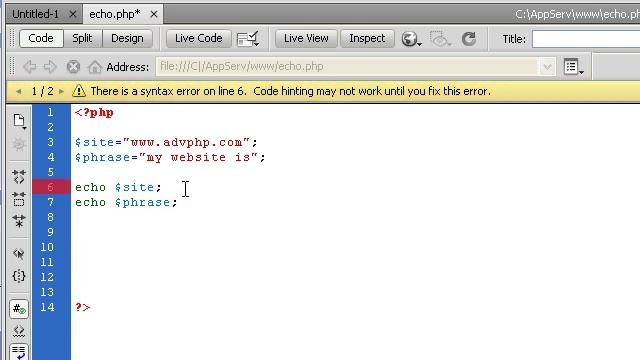Screen dimensions: 640x360
Task: Open the check browser compatibility menu
Action: pyautogui.click(x=248, y=39)
